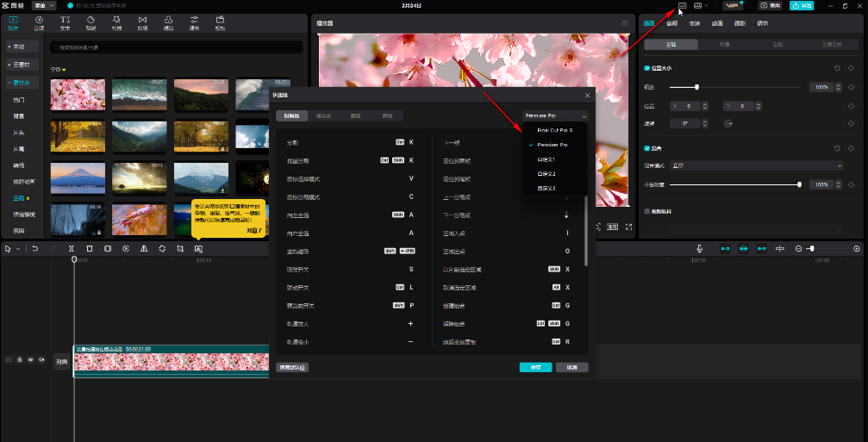Click the crop tool in timeline toolbar
This screenshot has width=868, height=442.
180,248
